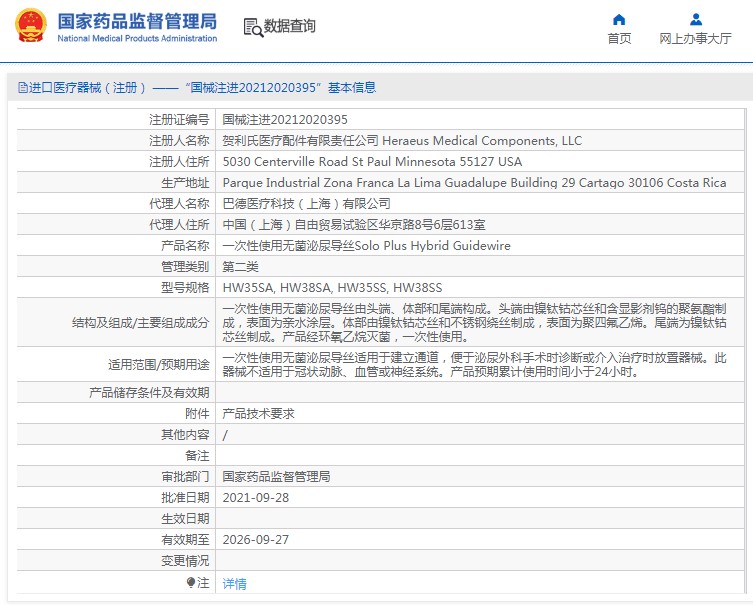Open the 数据查询 search icon
Image resolution: width=753 pixels, height=605 pixels.
253,27
